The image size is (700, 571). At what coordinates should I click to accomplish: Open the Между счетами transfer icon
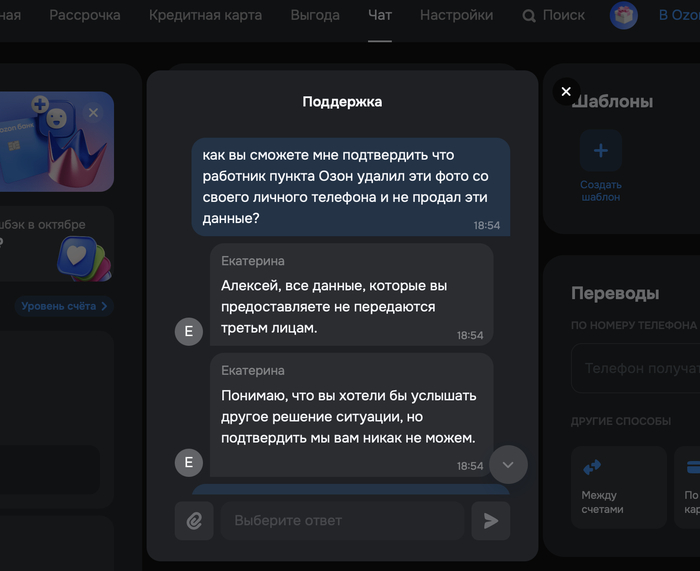click(x=592, y=467)
